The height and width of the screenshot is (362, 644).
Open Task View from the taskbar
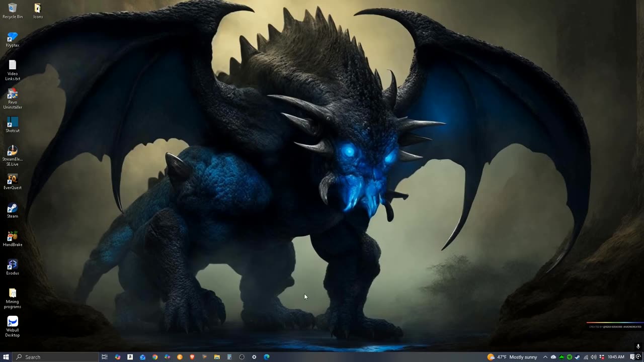pos(105,357)
